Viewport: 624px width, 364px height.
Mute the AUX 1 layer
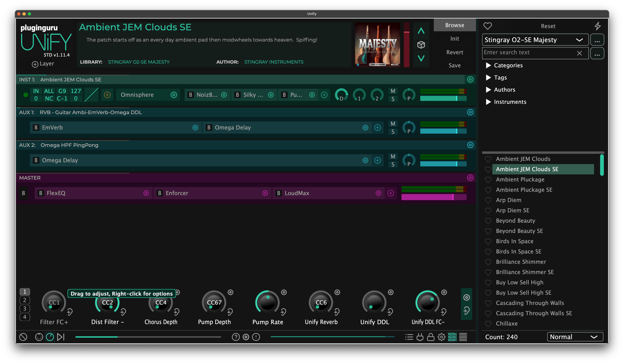click(393, 124)
